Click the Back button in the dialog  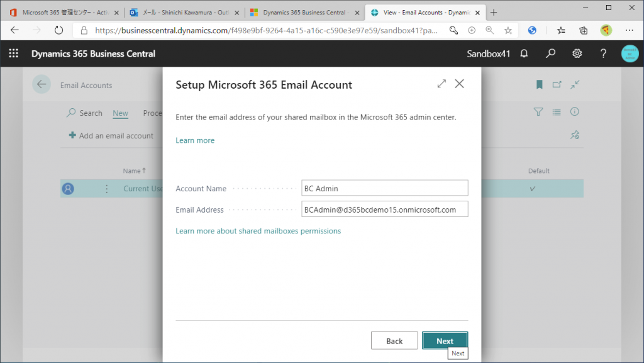click(x=394, y=341)
